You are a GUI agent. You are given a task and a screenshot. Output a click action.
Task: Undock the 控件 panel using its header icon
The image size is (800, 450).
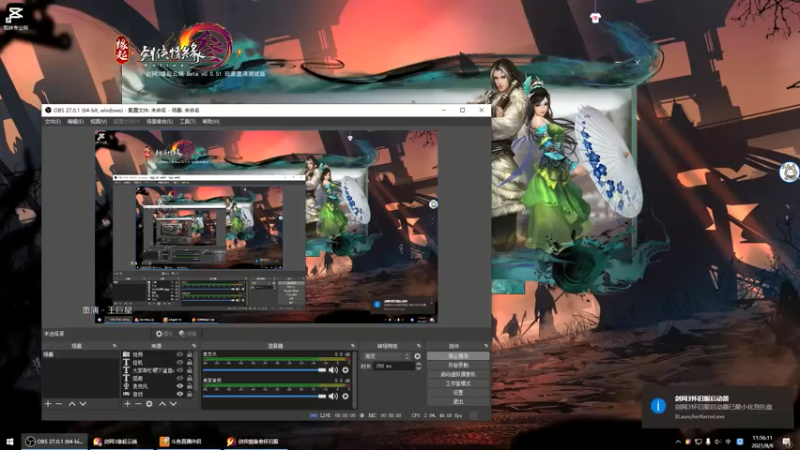point(485,346)
